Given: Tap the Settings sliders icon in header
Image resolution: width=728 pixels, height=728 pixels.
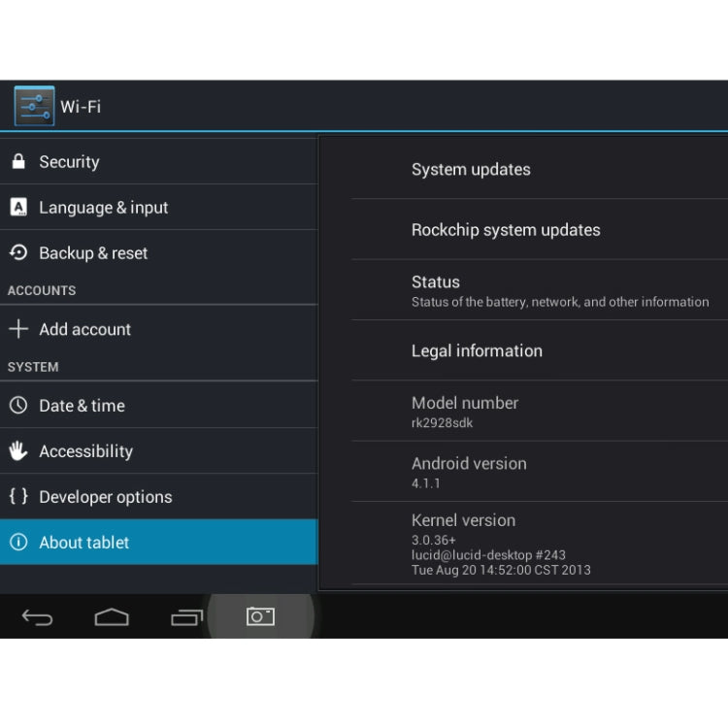Looking at the screenshot, I should coord(34,106).
